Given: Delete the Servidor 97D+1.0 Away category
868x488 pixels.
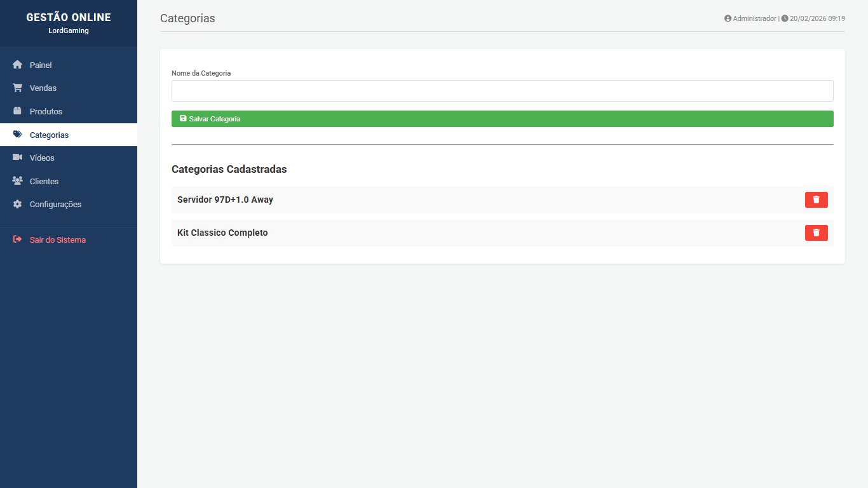Looking at the screenshot, I should [816, 200].
